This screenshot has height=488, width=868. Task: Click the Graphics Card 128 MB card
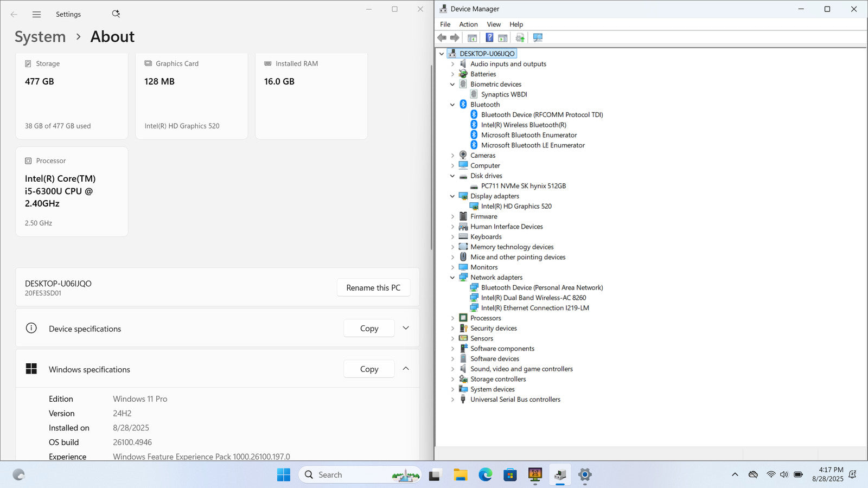(192, 96)
